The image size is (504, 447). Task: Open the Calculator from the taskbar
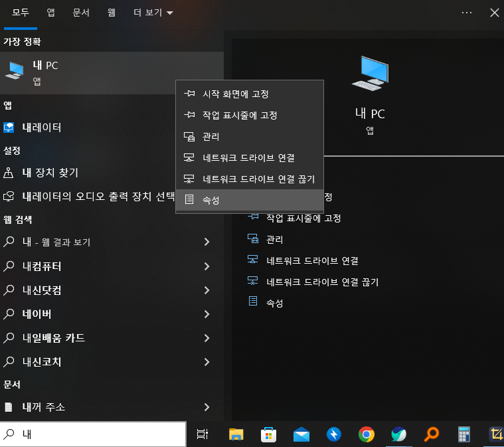coord(463,435)
